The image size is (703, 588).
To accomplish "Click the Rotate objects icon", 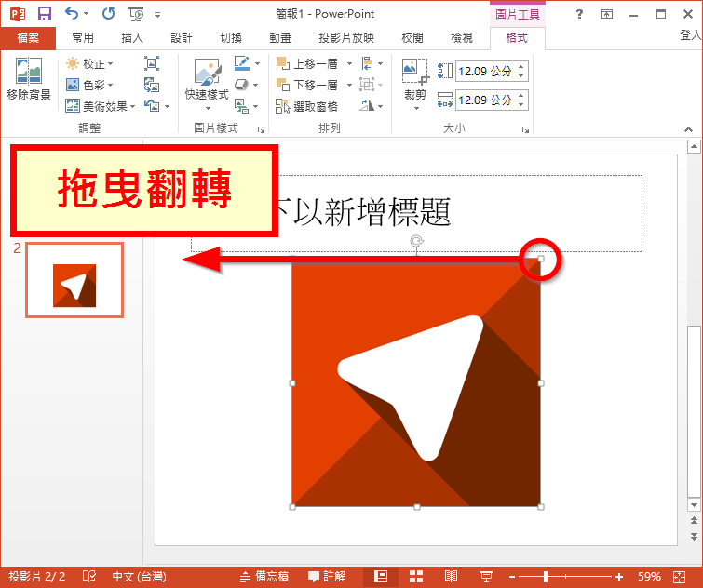I will point(367,106).
